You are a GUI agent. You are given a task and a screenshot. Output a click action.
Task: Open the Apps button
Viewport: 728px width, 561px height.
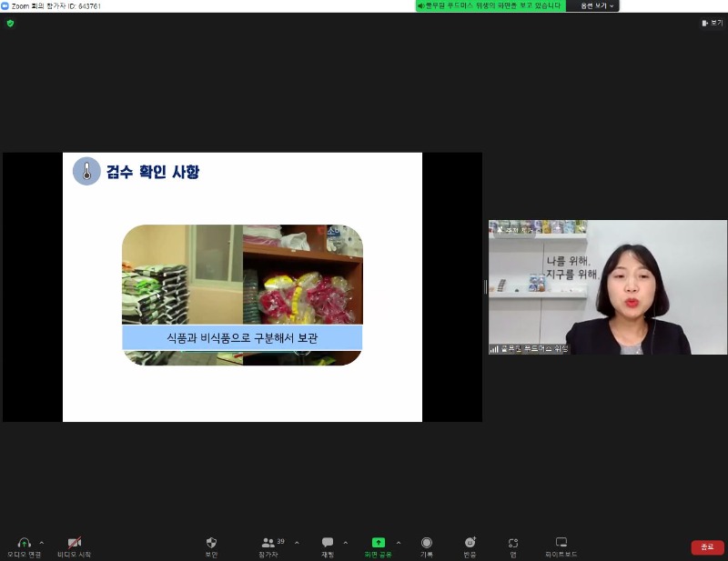pos(513,543)
